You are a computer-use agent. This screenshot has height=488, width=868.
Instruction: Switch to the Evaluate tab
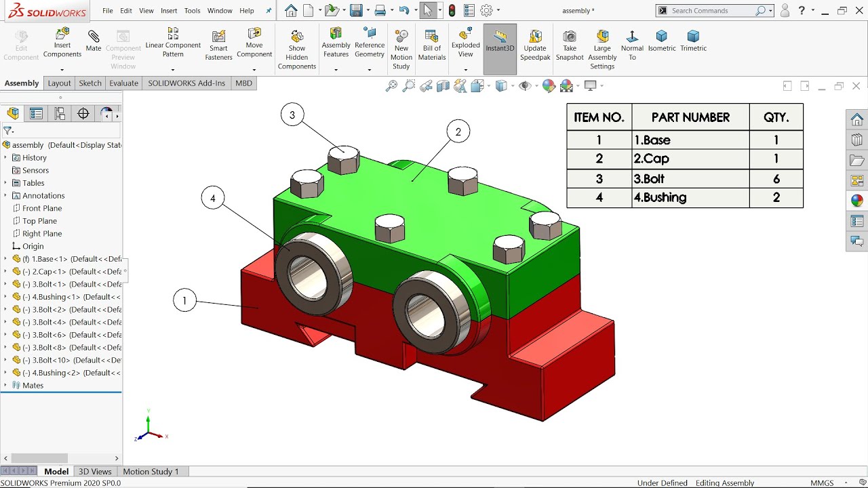point(124,83)
